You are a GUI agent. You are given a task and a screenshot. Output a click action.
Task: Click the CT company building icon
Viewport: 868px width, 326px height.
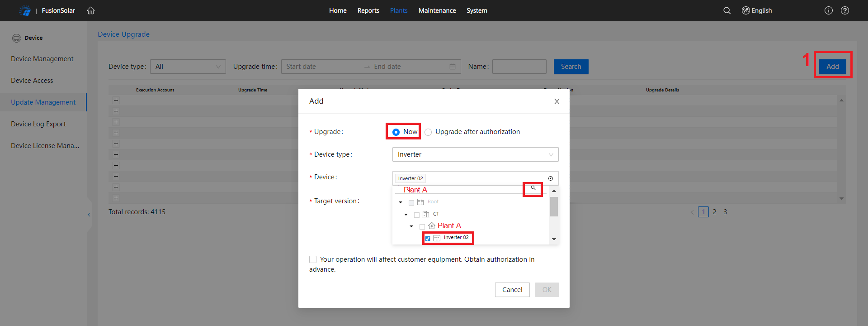click(x=426, y=214)
